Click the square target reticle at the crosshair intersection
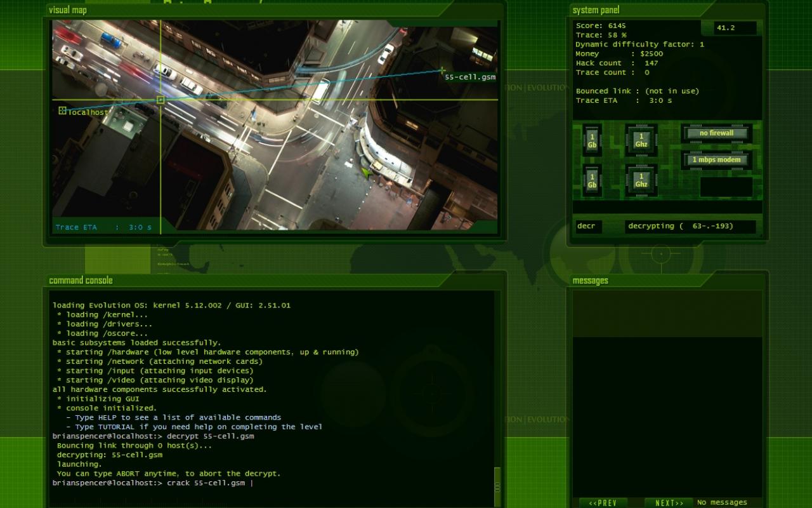 [x=160, y=100]
